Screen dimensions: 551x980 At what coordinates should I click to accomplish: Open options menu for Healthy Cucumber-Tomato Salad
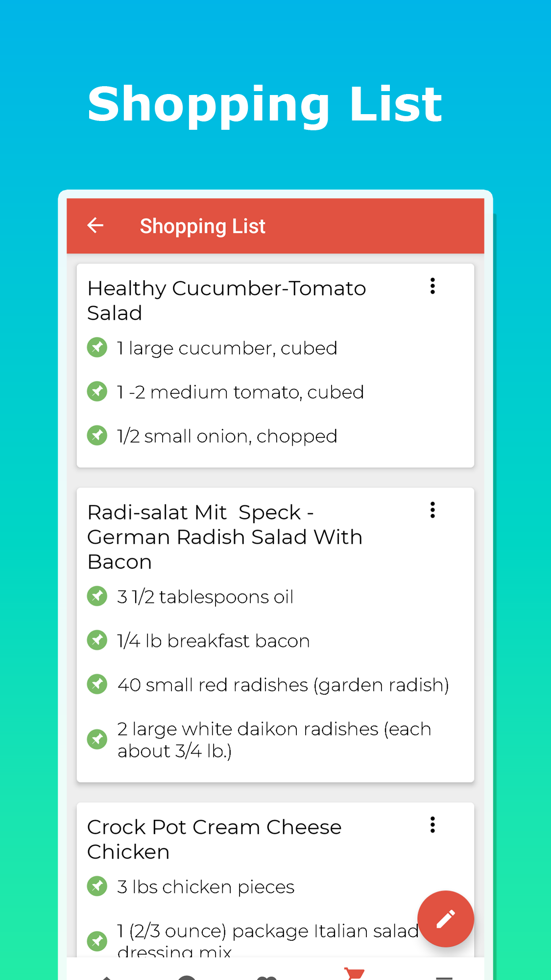point(432,286)
